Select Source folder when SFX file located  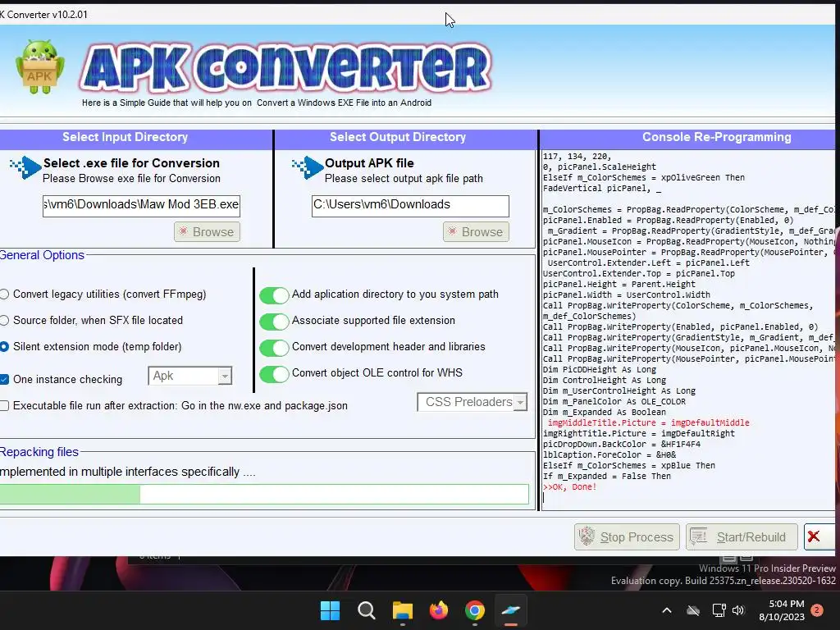click(4, 321)
